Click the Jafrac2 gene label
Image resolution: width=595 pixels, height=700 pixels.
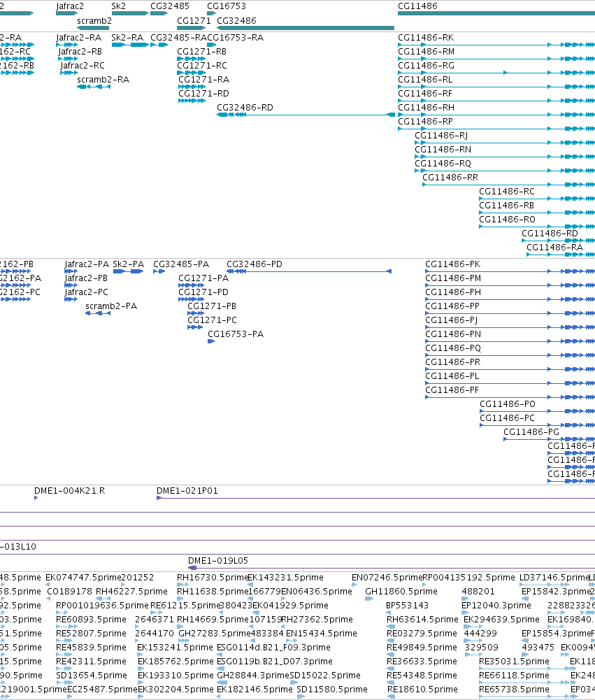tap(70, 6)
